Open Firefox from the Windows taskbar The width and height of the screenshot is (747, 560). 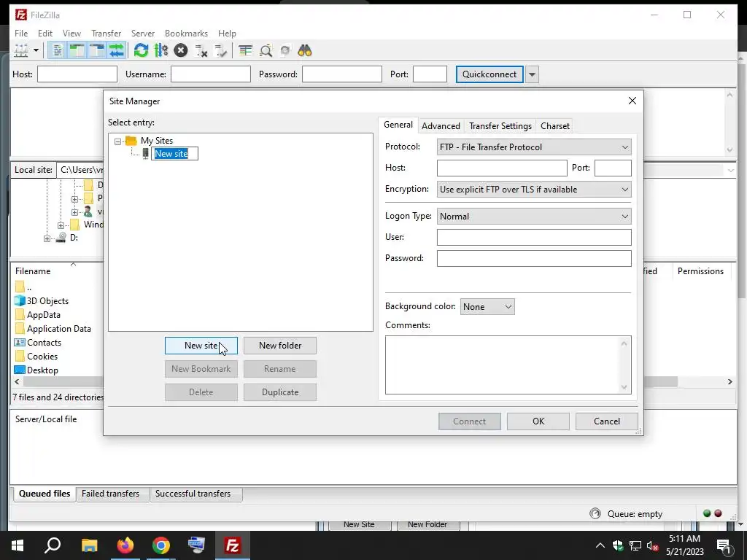tap(125, 545)
